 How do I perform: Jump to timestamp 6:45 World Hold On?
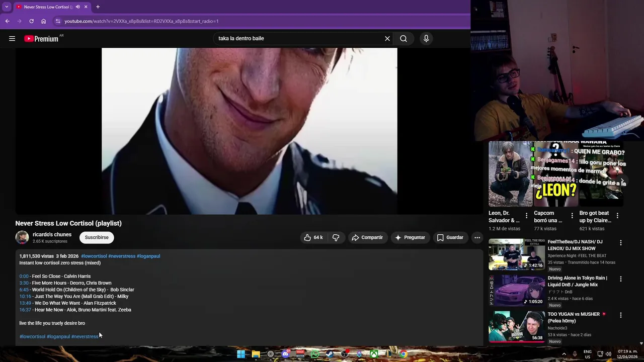[24, 290]
